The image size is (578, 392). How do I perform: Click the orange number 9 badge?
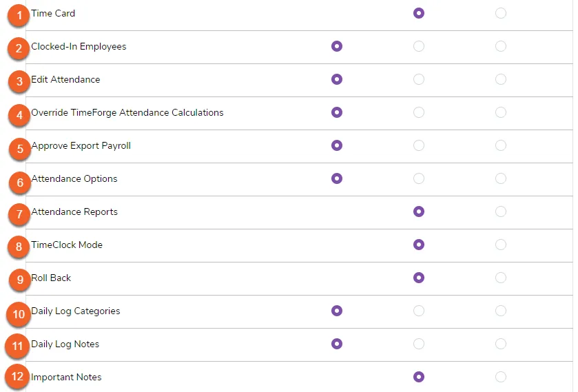(20, 280)
